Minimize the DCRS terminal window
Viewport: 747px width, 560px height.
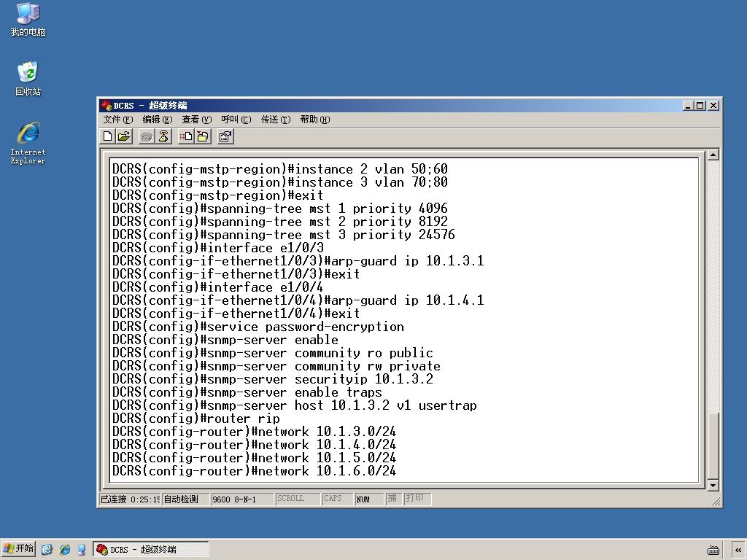[687, 106]
